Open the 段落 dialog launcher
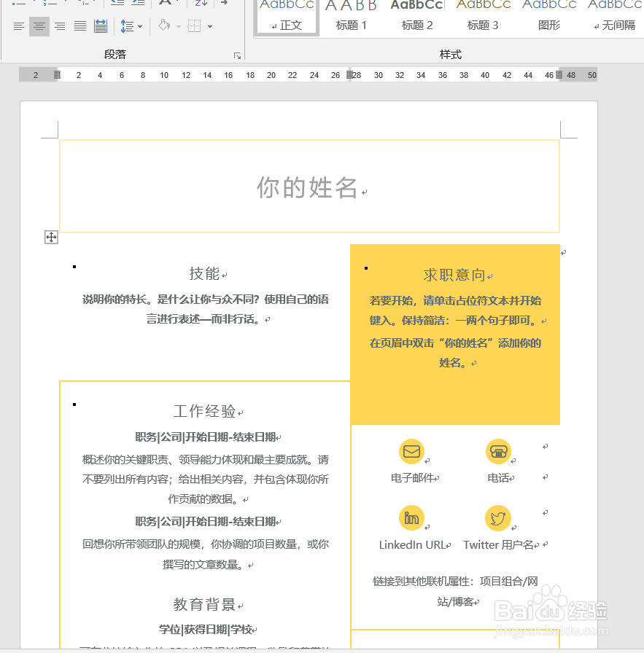 coord(236,55)
